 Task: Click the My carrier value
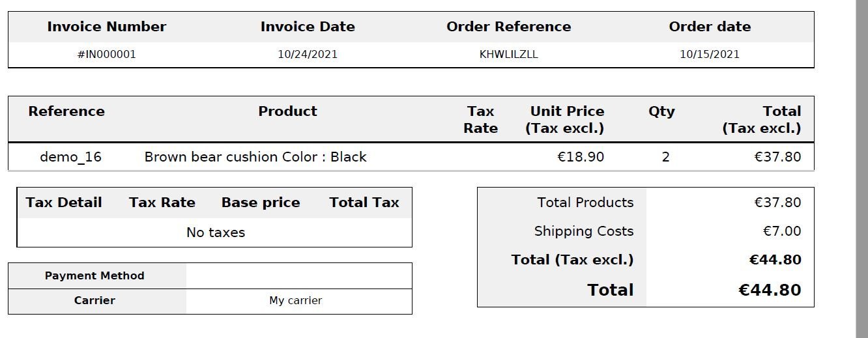[x=295, y=301]
